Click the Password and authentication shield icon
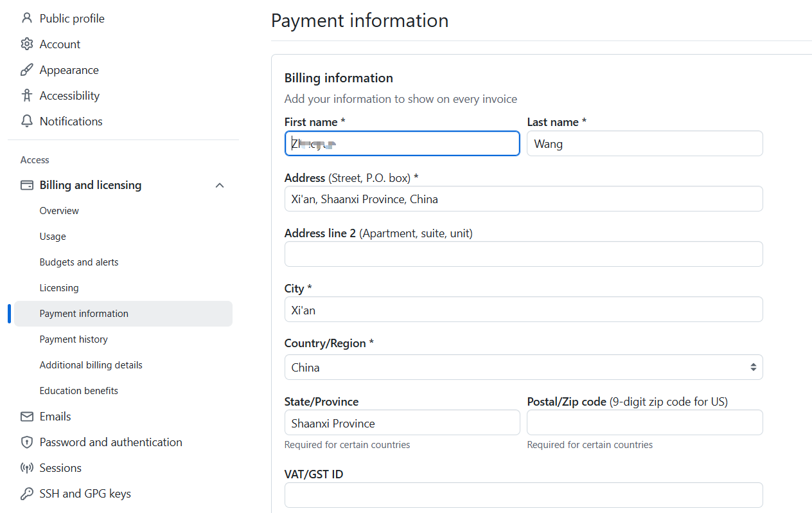Screen dimensions: 812x513 [x=26, y=442]
